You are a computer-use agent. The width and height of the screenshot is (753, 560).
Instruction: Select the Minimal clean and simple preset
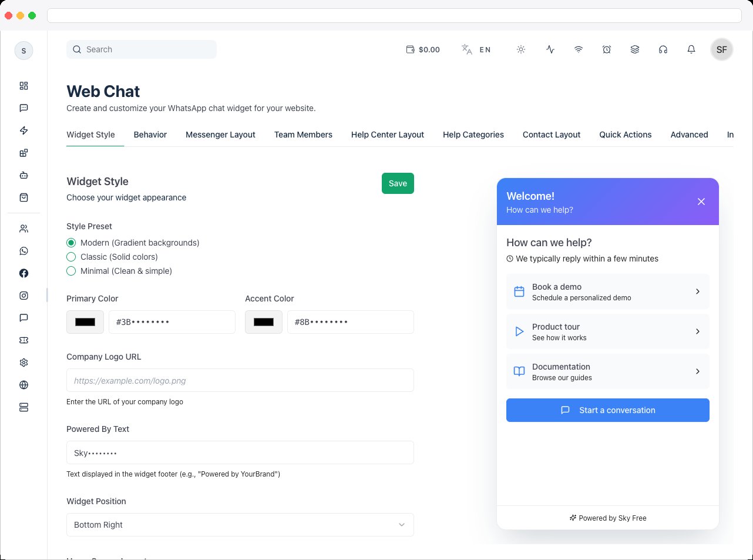click(x=71, y=271)
